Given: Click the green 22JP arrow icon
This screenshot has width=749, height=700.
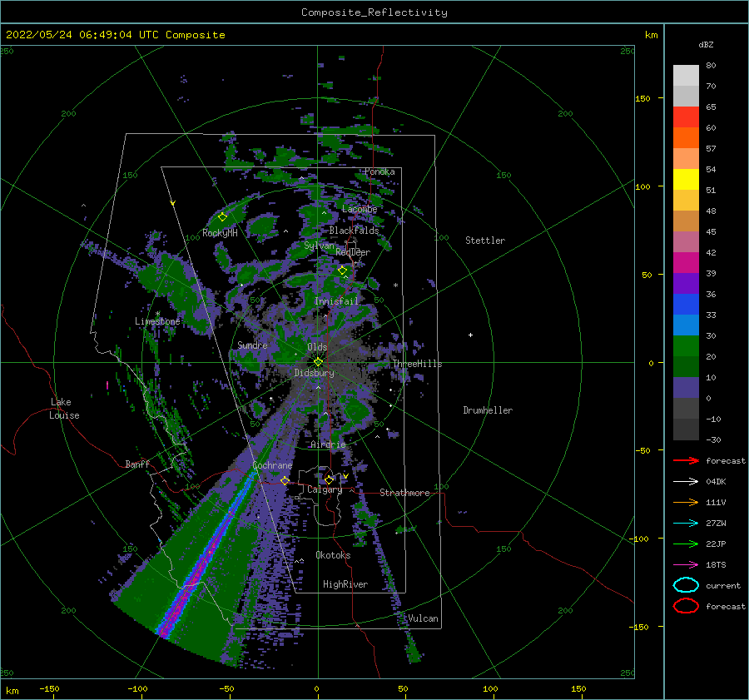Looking at the screenshot, I should click(x=686, y=544).
